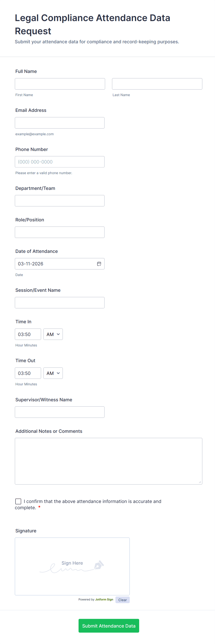Image resolution: width=215 pixels, height=644 pixels.
Task: Focus the Last Name text box
Action: click(x=157, y=84)
